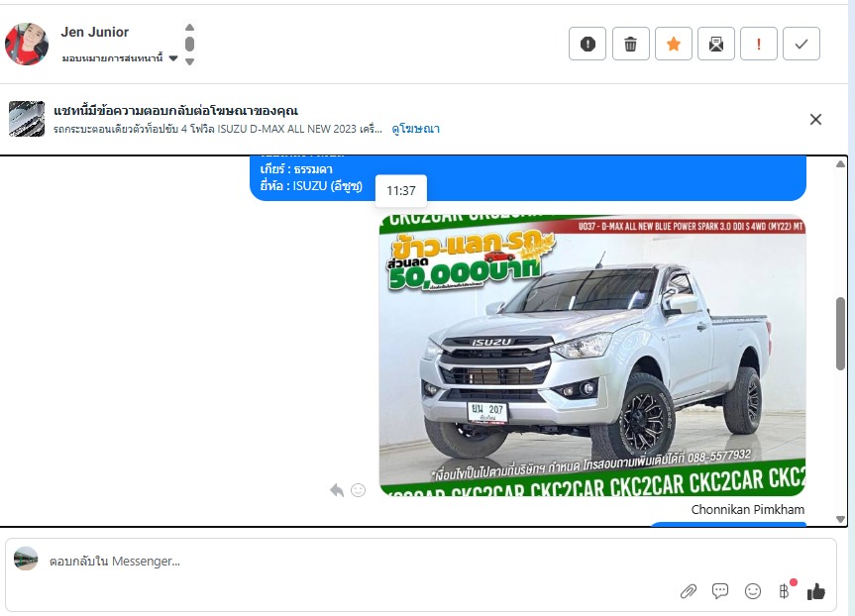Open saved replies speech bubble icon
This screenshot has width=855, height=616.
pyautogui.click(x=720, y=591)
